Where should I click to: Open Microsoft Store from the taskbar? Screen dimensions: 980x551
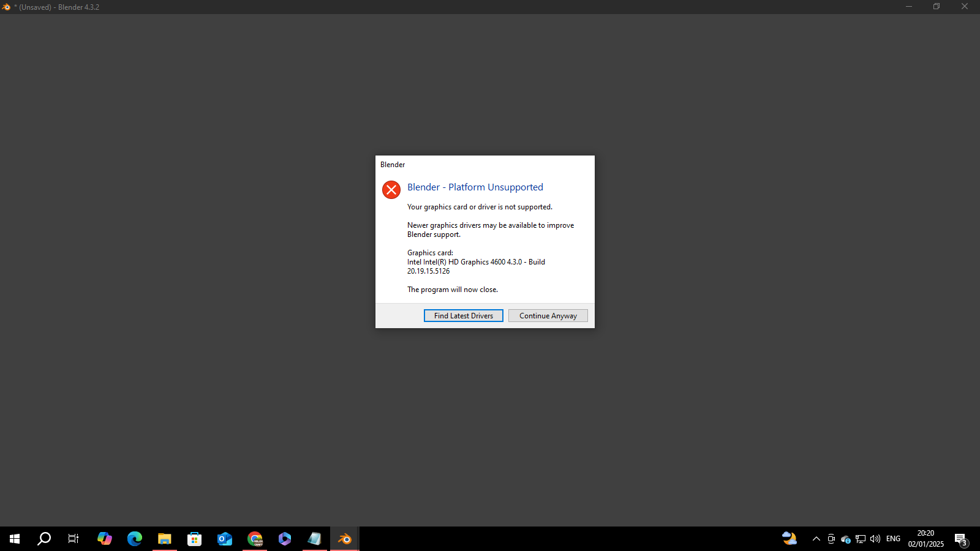(x=195, y=539)
